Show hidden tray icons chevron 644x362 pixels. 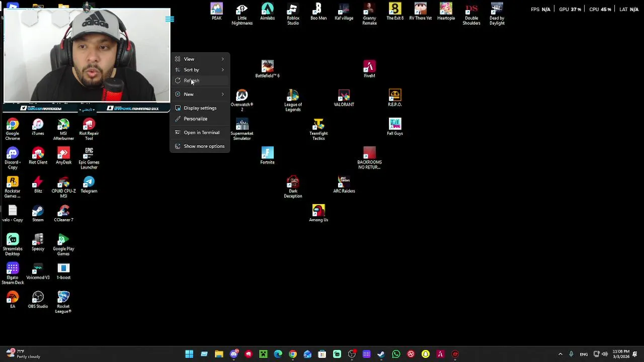point(560,354)
